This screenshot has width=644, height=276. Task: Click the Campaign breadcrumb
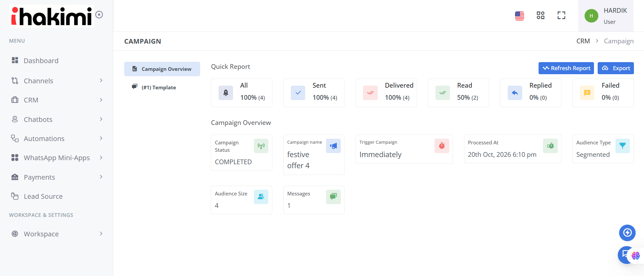tap(619, 41)
